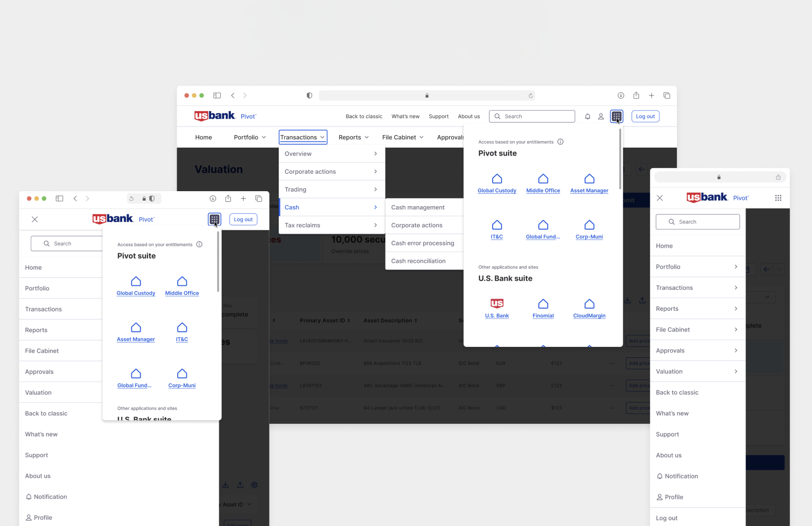The image size is (812, 526).
Task: Go to Home in the center window's nav bar
Action: pyautogui.click(x=203, y=137)
